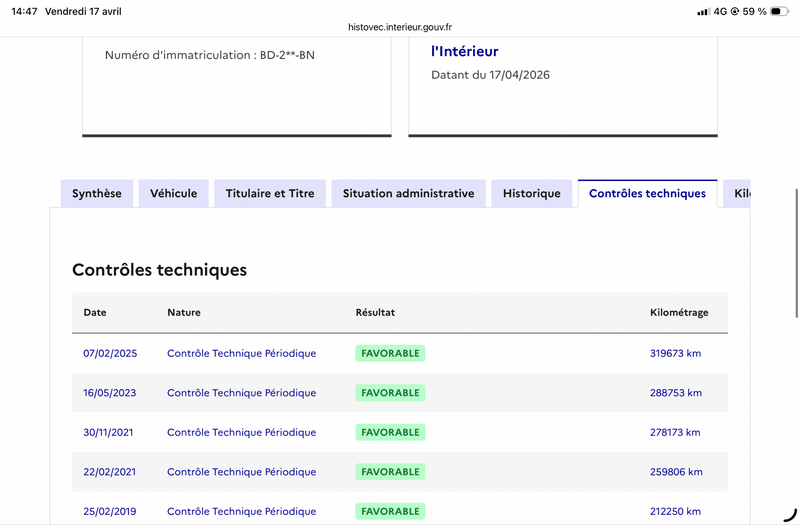Select the Situation administrative tab
800x525 pixels.
point(408,193)
